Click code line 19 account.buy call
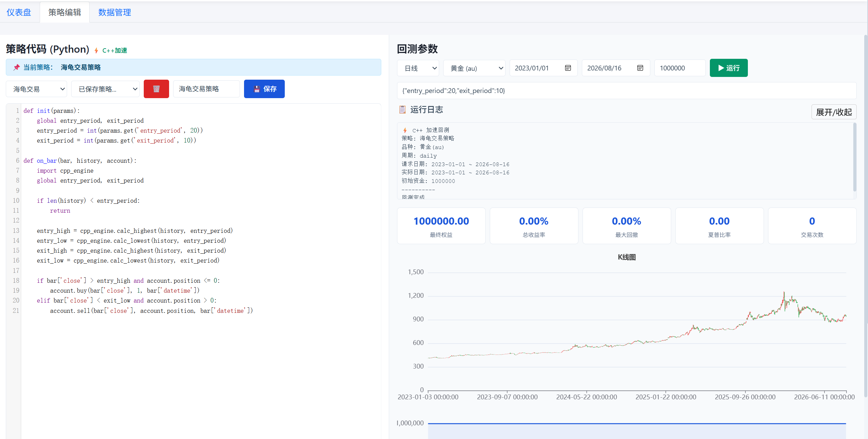This screenshot has width=868, height=439. coord(125,291)
